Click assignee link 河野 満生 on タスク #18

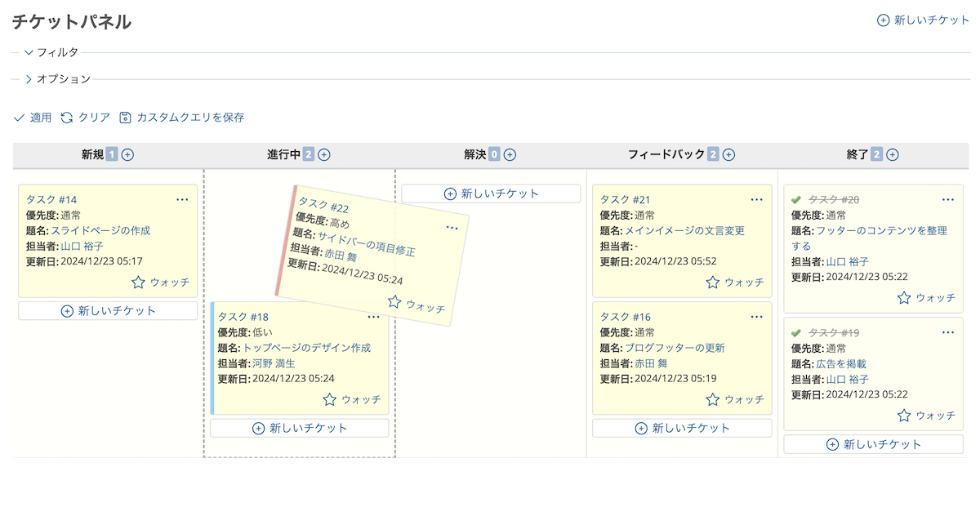pyautogui.click(x=274, y=363)
